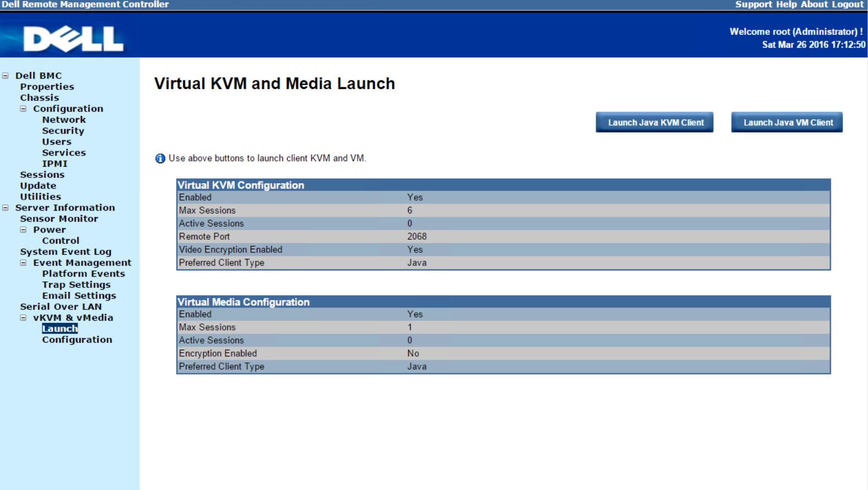The width and height of the screenshot is (868, 490).
Task: Open System Event Log
Action: tap(65, 252)
